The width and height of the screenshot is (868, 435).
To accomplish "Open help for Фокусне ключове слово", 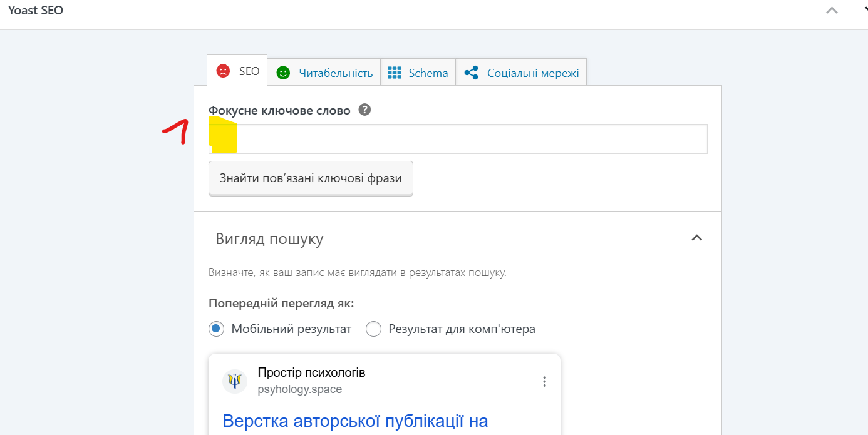I will tap(364, 110).
